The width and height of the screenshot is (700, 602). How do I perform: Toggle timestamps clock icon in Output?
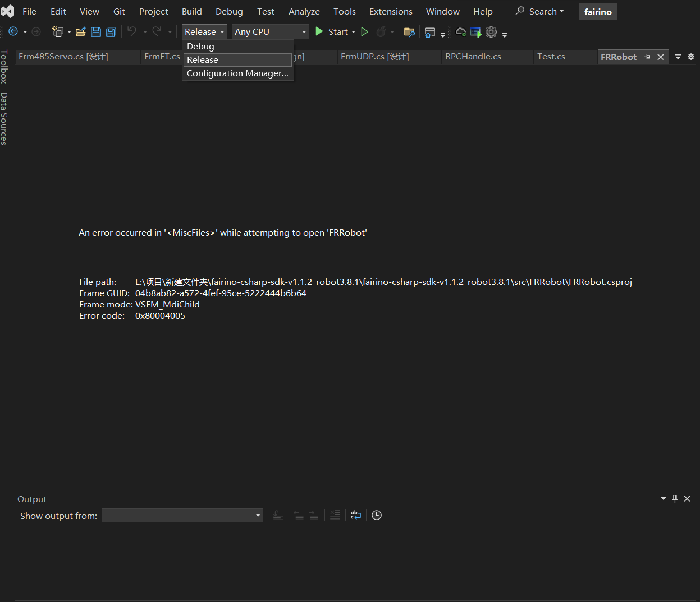(377, 515)
